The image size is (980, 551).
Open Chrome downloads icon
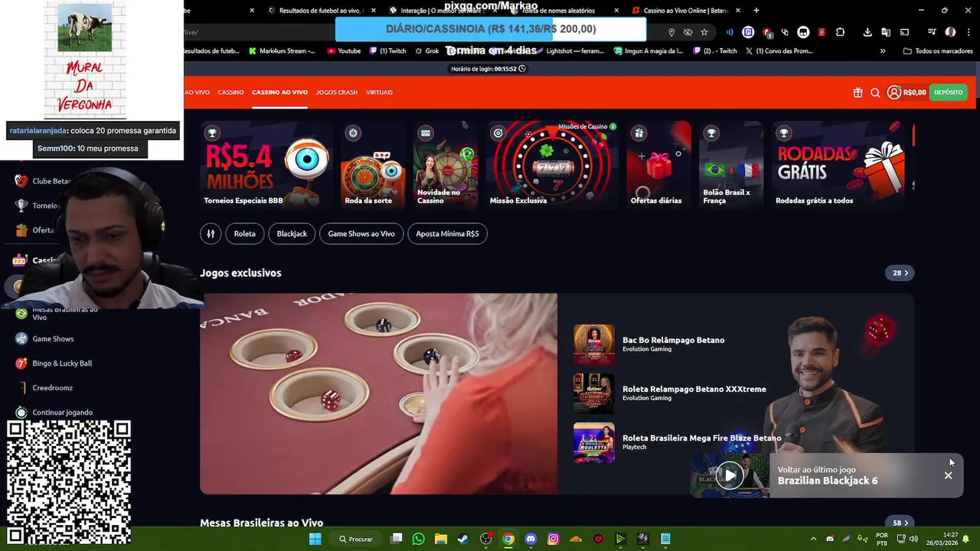867,32
